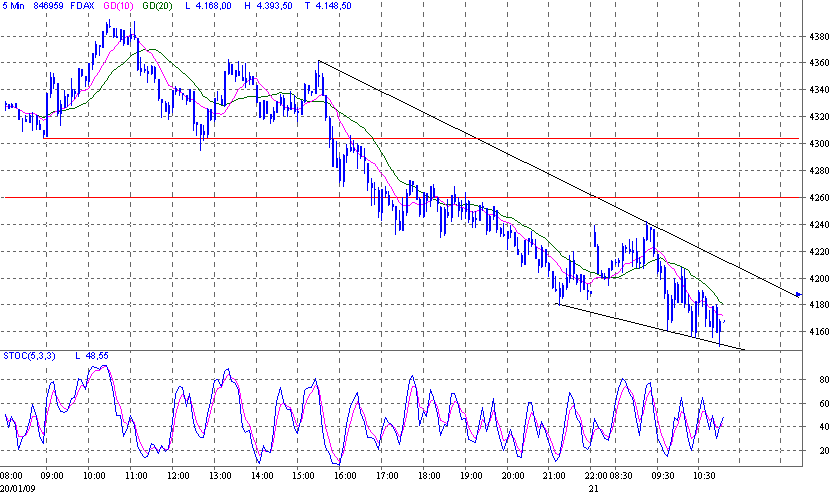Select the upper black descending trendline
The image size is (833, 496).
pyautogui.click(x=559, y=178)
